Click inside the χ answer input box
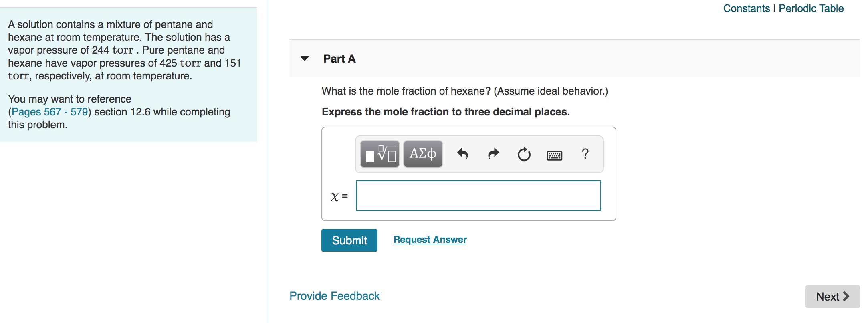The width and height of the screenshot is (868, 323). (x=478, y=196)
